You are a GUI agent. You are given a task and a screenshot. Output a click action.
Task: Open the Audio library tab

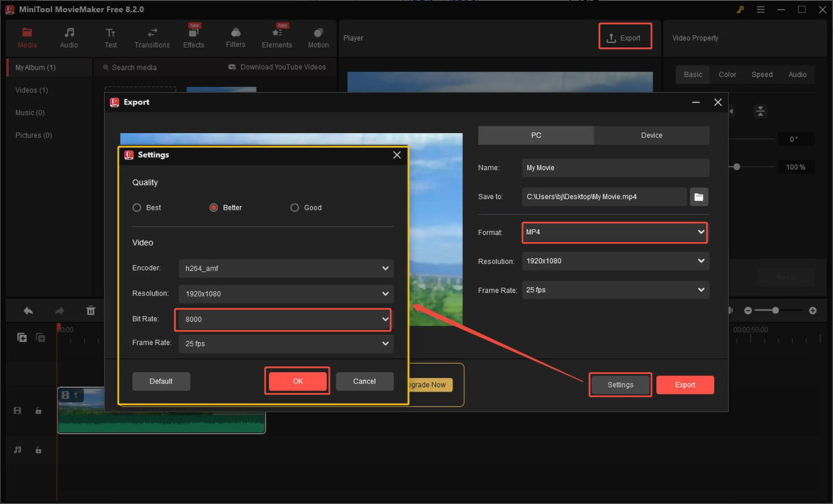tap(69, 38)
